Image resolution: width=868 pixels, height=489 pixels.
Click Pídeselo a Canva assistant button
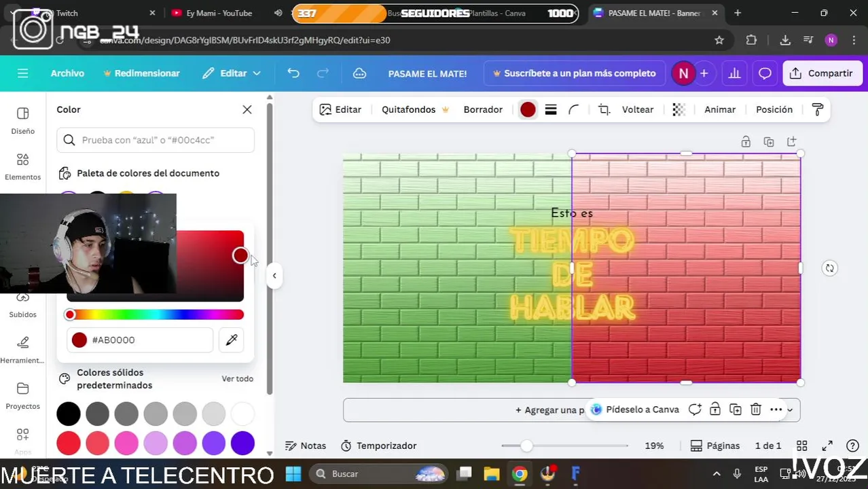click(635, 410)
